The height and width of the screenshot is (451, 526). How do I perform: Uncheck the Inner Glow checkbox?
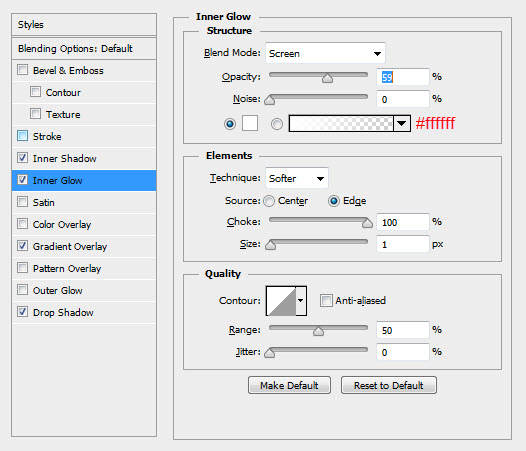[x=22, y=180]
